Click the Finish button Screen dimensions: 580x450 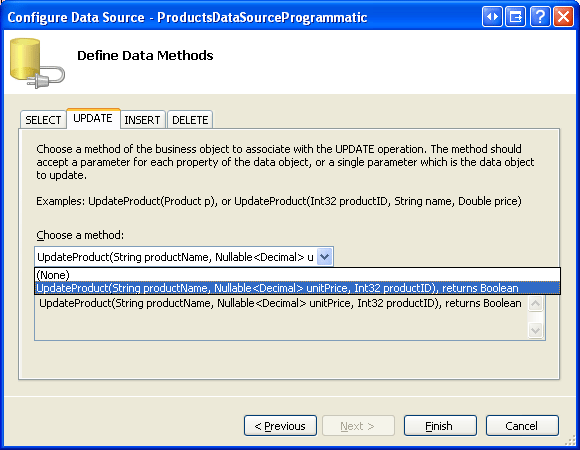[440, 426]
